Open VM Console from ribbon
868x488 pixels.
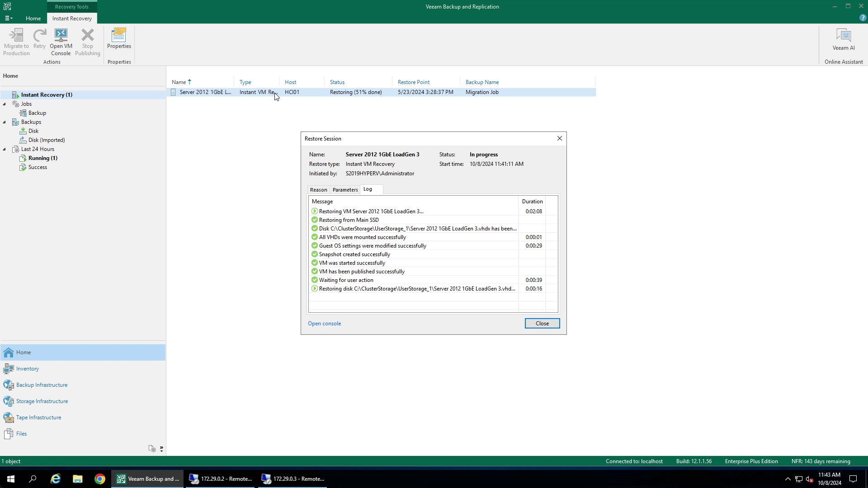click(61, 42)
